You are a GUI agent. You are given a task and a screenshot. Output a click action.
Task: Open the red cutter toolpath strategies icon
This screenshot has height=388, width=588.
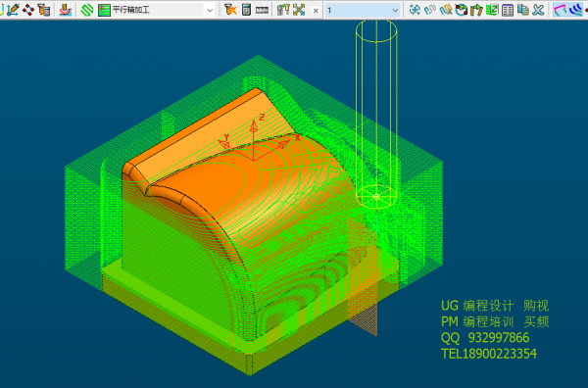click(66, 10)
